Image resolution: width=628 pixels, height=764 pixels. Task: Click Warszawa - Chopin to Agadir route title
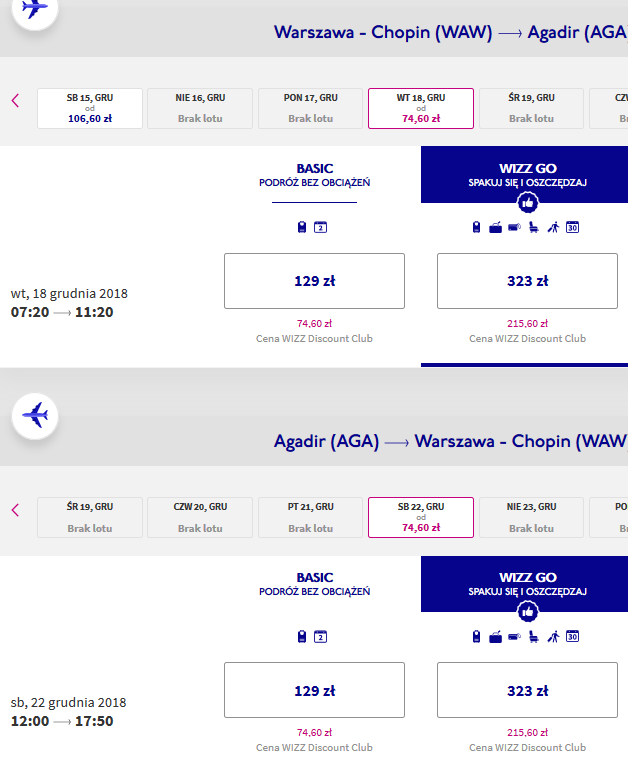(451, 32)
